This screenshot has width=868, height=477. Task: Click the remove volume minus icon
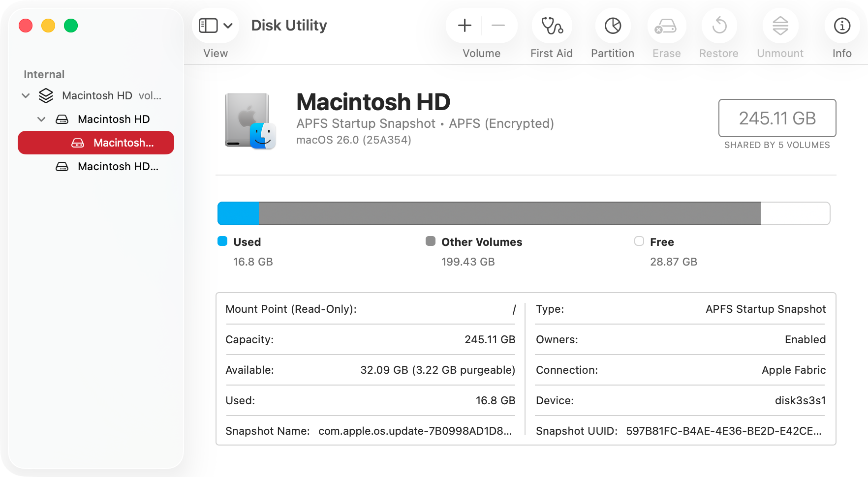click(x=498, y=25)
